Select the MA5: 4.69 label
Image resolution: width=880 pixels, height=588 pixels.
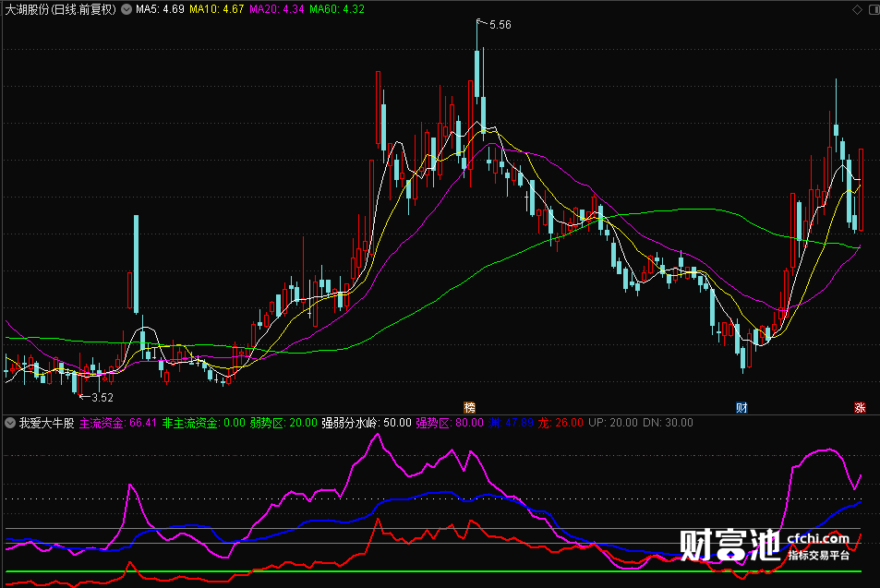(x=160, y=9)
